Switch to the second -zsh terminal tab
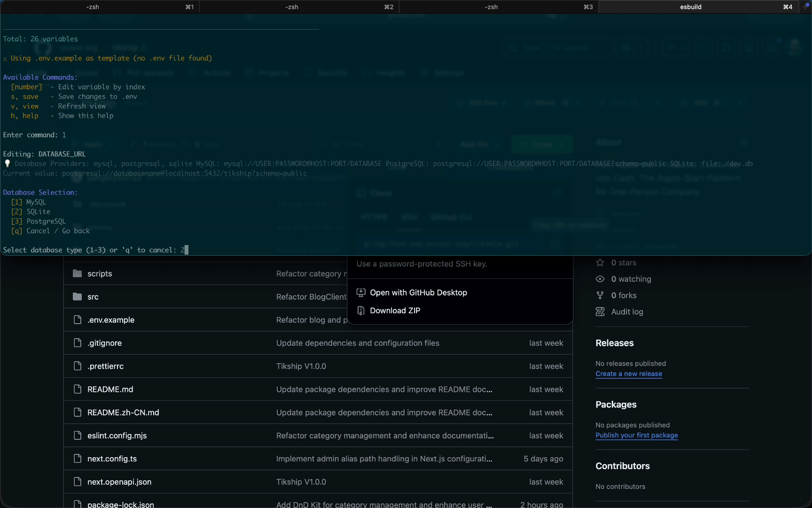812x508 pixels. tap(292, 7)
